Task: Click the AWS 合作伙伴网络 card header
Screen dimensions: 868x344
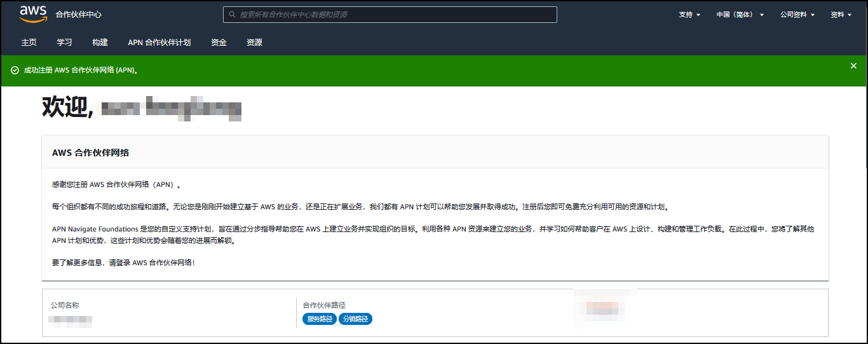Action: click(435, 153)
